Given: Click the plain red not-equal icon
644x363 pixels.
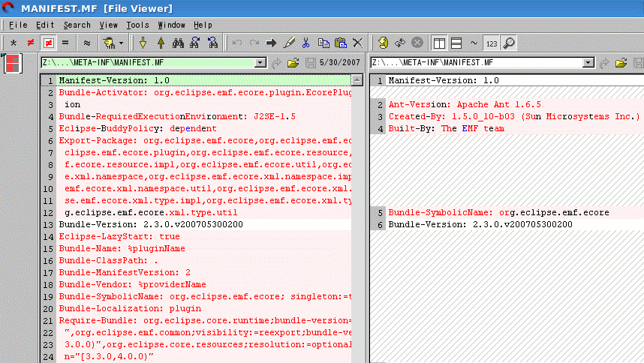Looking at the screenshot, I should coord(31,43).
